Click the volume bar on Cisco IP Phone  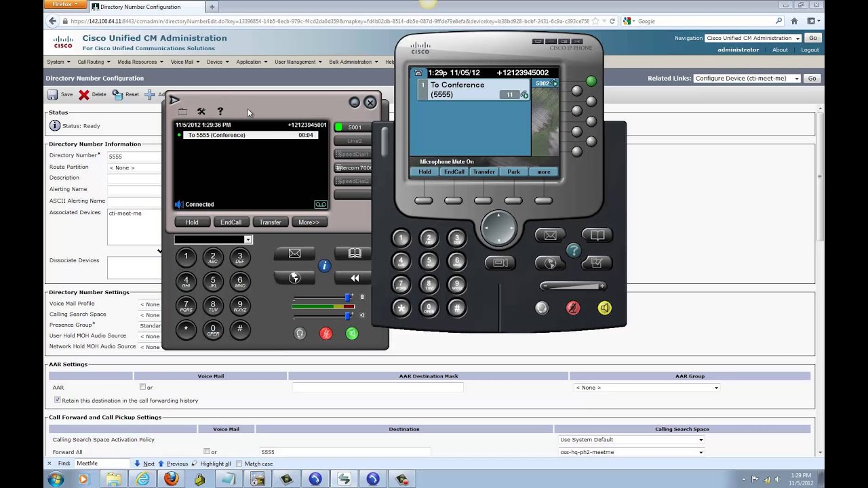coord(573,286)
